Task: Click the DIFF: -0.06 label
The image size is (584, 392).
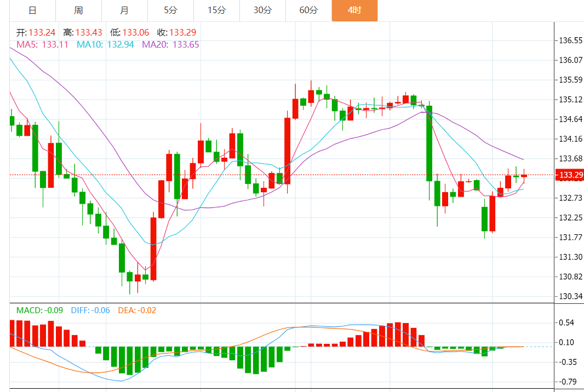Action: pos(90,310)
